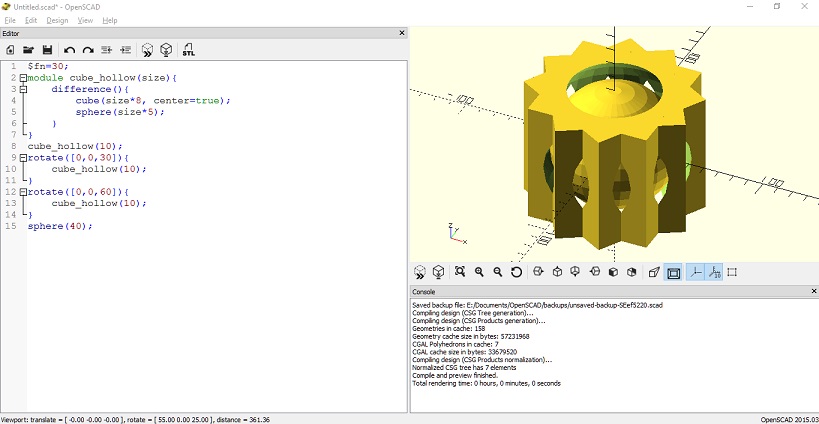Viewport: 819px width, 424px height.
Task: Click the OpenSCAD version text in status bar
Action: [789, 420]
